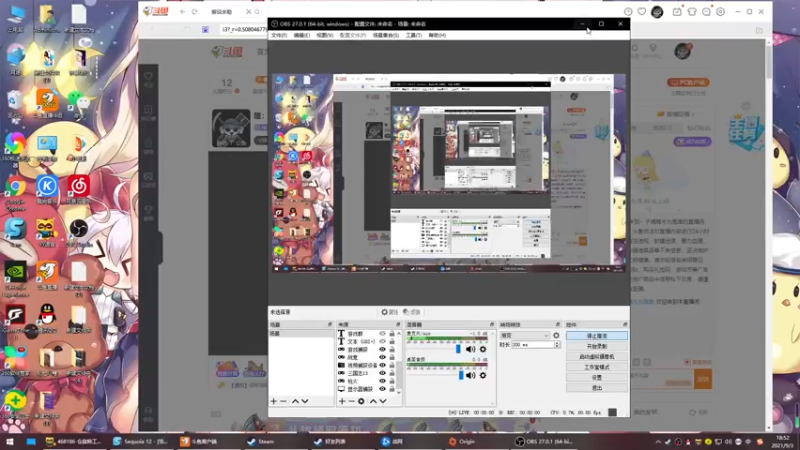800x450 pixels.
Task: Mute the microphone/Aux audio channel
Action: [470, 349]
